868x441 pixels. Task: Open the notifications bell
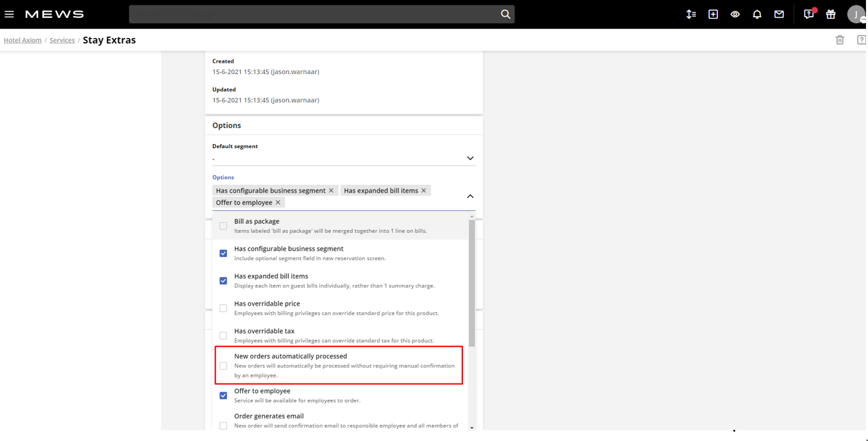click(757, 13)
